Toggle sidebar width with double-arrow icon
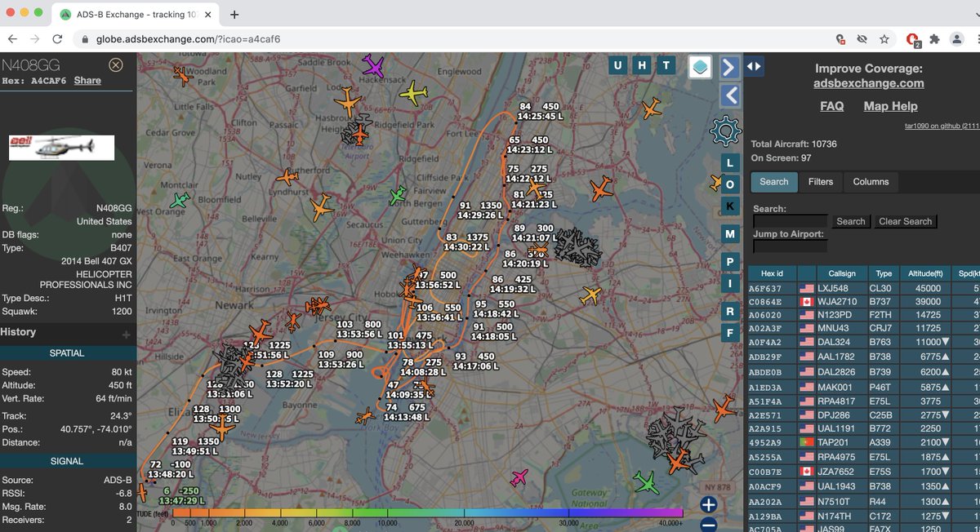This screenshot has height=532, width=980. [754, 67]
